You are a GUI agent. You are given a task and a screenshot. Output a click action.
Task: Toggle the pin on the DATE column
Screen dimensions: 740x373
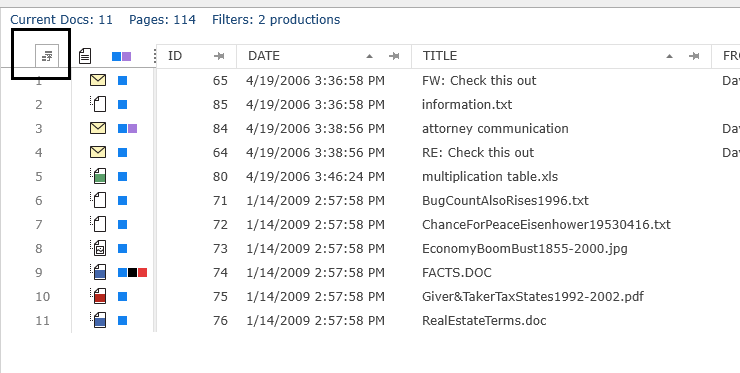(x=394, y=56)
